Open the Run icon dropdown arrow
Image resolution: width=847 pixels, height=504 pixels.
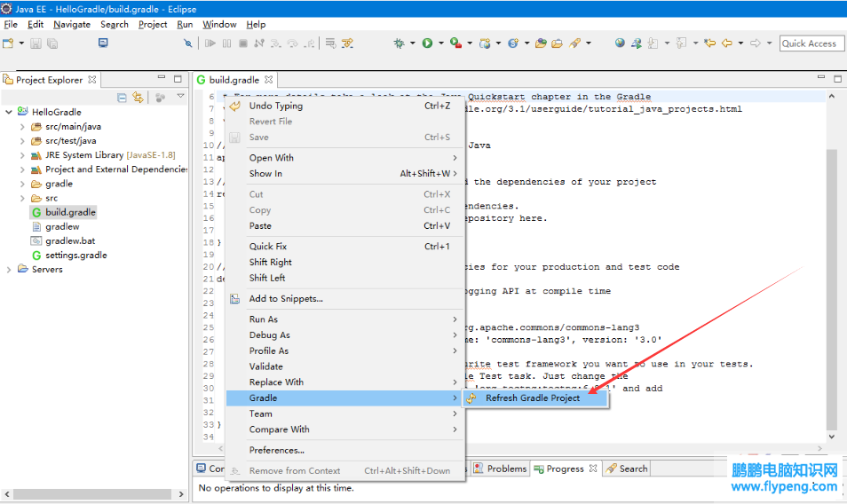tap(440, 43)
